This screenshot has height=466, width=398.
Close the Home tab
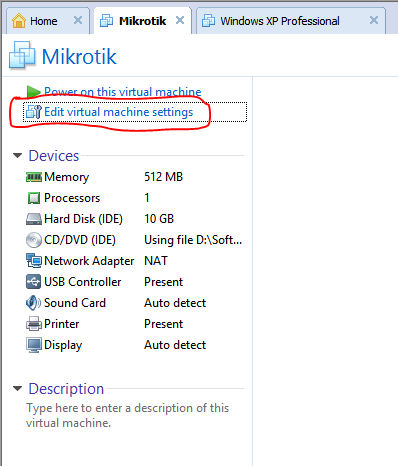(78, 21)
